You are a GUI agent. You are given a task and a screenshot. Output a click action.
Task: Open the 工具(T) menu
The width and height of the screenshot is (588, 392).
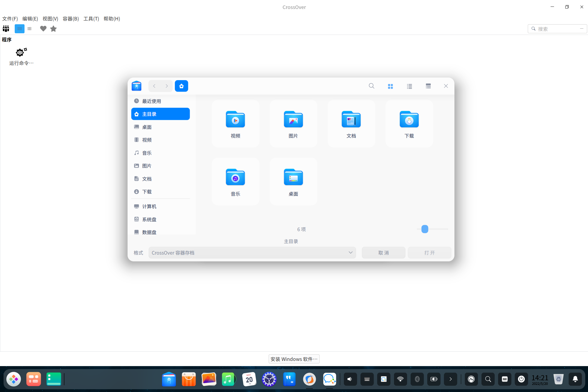point(91,19)
